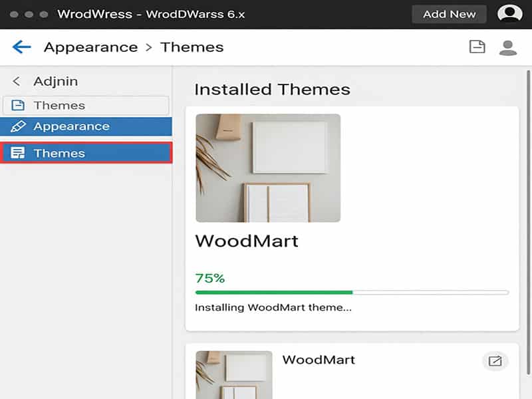This screenshot has height=399, width=532.
Task: Open the gray user profile icon
Action: coord(508,47)
